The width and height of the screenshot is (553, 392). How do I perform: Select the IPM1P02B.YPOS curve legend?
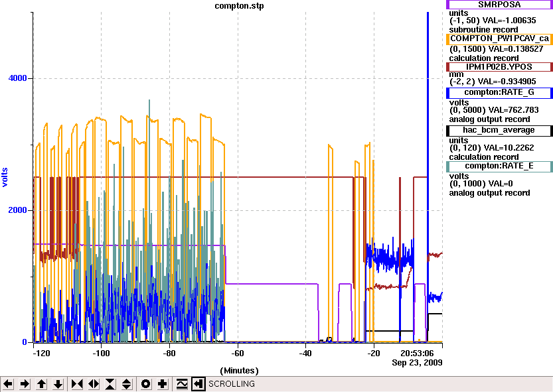tap(499, 67)
